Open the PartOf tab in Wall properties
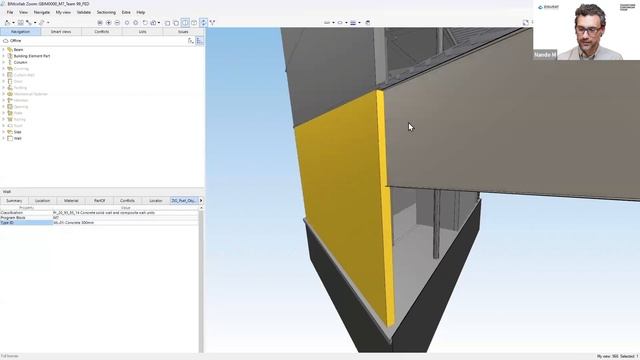 (x=100, y=200)
